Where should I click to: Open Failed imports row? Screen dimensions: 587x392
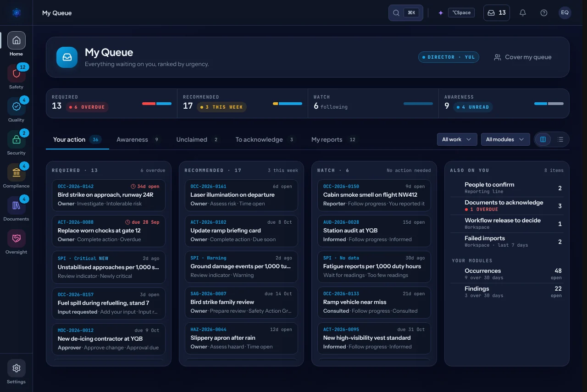[507, 242]
